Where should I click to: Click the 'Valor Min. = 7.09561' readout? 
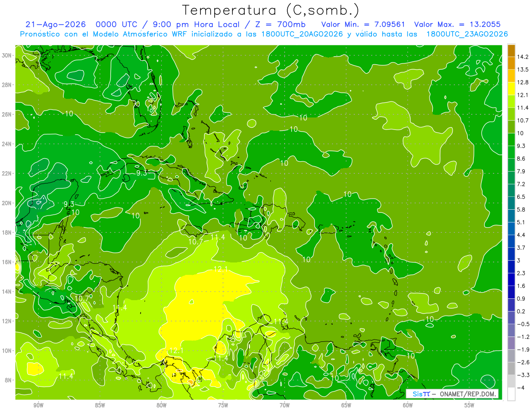point(363,25)
